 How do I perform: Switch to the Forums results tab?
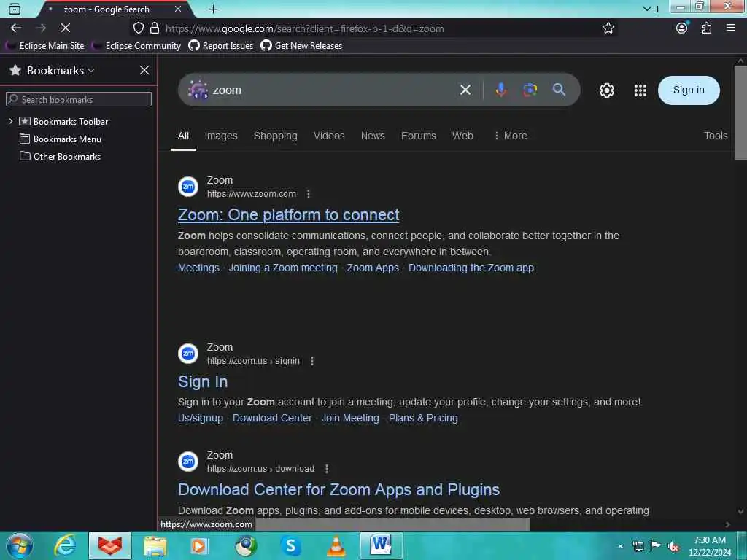[418, 136]
